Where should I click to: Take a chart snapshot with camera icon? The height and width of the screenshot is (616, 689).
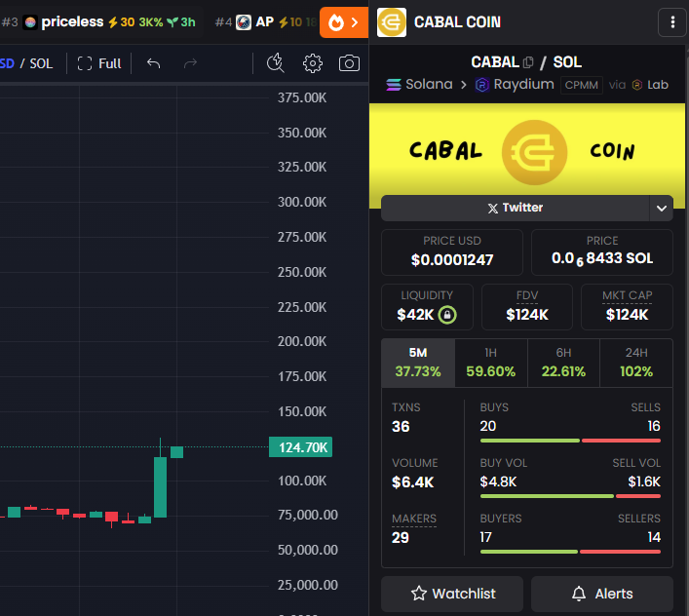[x=349, y=63]
